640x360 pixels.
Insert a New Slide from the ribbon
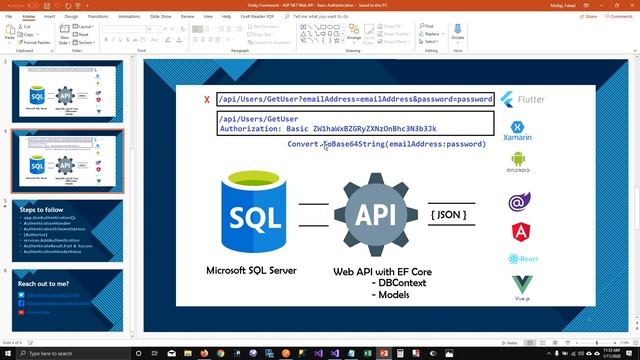(x=64, y=34)
